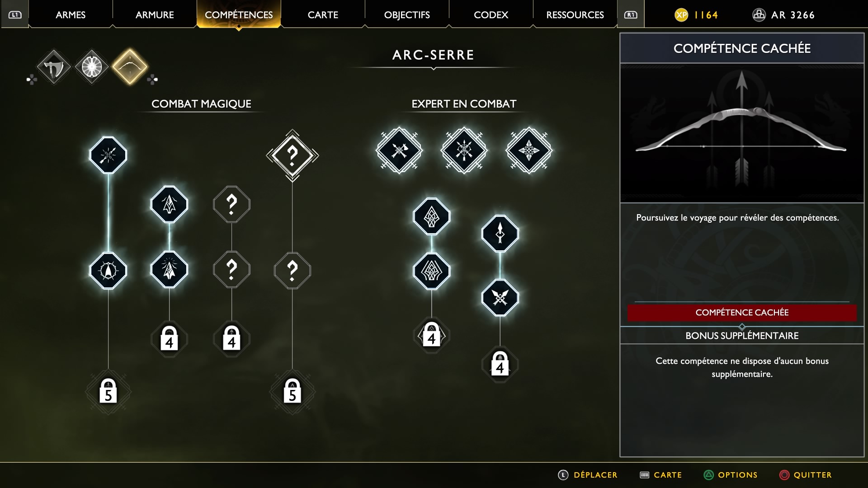This screenshot has width=868, height=488.
Task: Switch to the Codex tab
Action: pyautogui.click(x=491, y=14)
